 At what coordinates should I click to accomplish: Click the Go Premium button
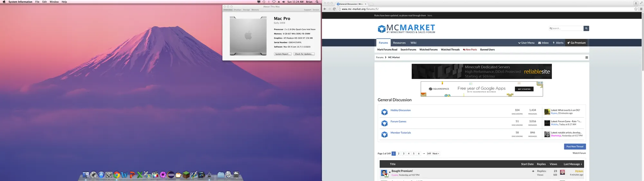pos(576,43)
